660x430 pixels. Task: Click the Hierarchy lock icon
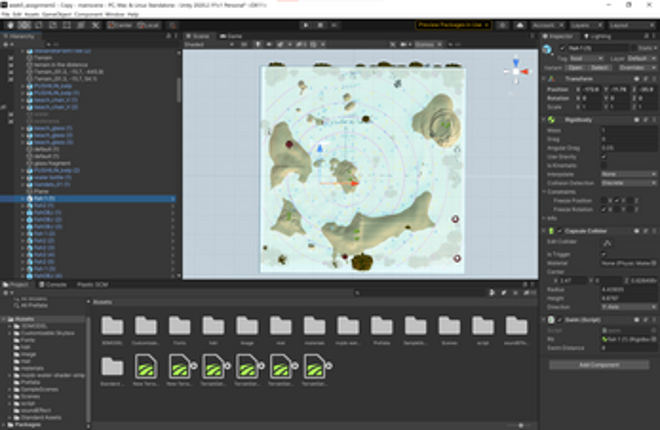coord(169,36)
